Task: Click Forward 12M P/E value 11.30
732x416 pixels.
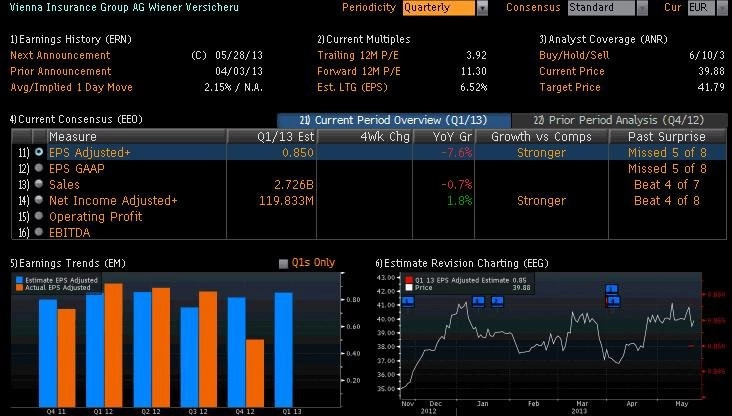Action: (x=474, y=71)
